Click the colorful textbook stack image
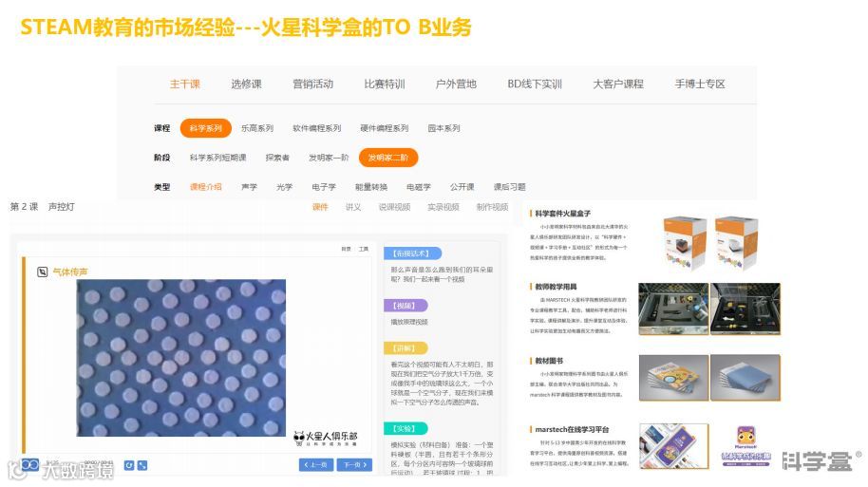This screenshot has height=487, width=868. [x=673, y=378]
